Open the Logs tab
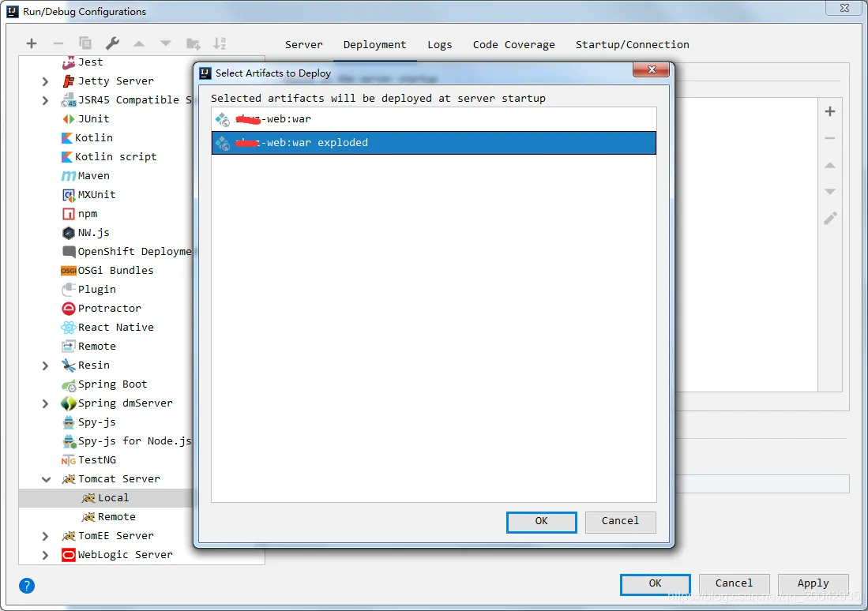The image size is (868, 611). (440, 45)
